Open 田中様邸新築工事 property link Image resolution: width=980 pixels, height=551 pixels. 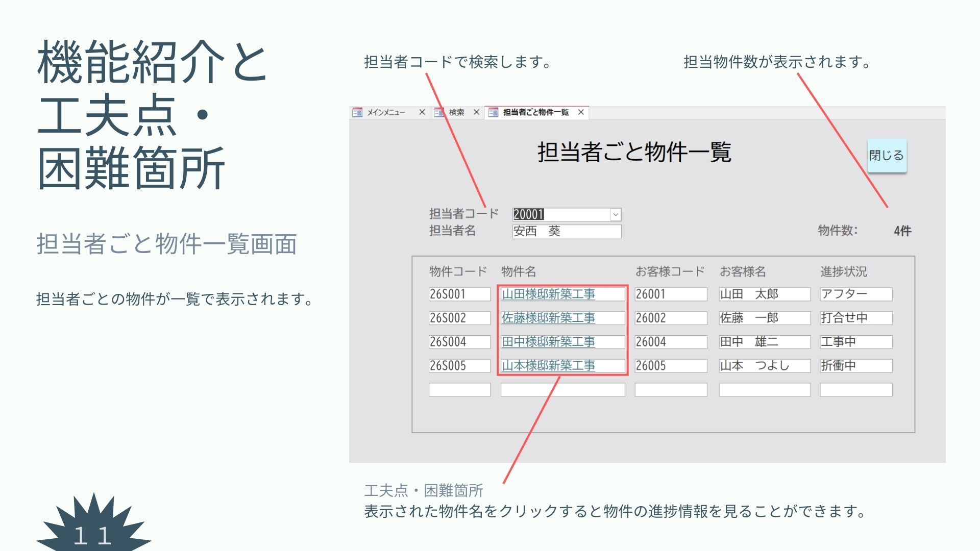point(548,342)
